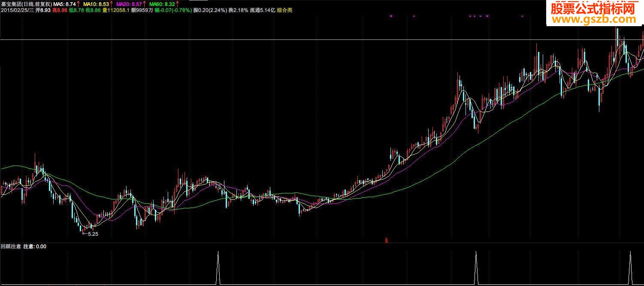Click the high price 高8.98
This screenshot has height=286, width=644.
pos(60,10)
